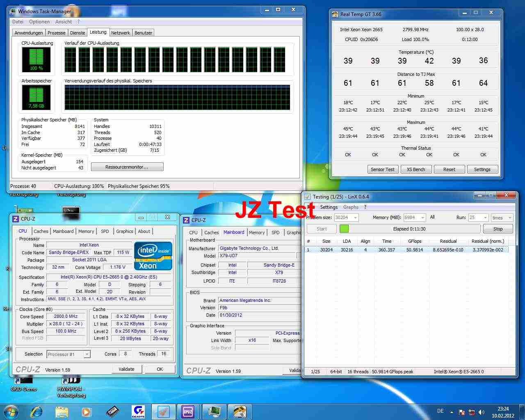Screen dimensions: 525x420
Task: Open the SPD tab in the Mainboard CPU-Z window
Action: pos(276,233)
